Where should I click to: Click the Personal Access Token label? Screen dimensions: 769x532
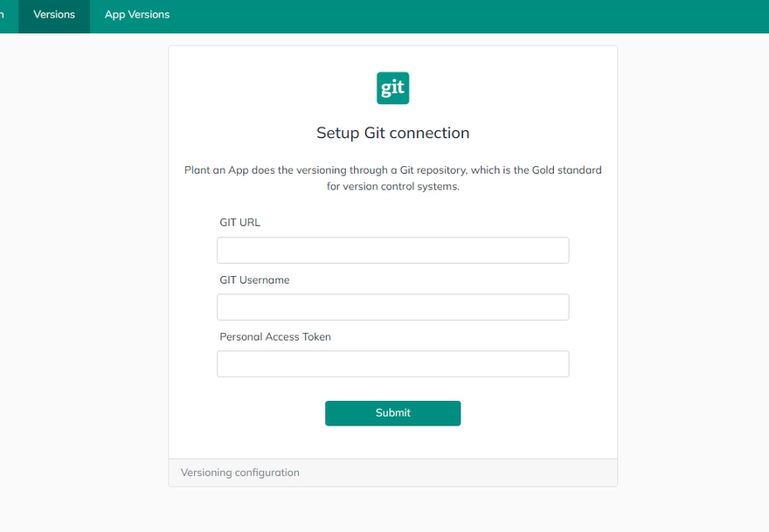point(275,337)
